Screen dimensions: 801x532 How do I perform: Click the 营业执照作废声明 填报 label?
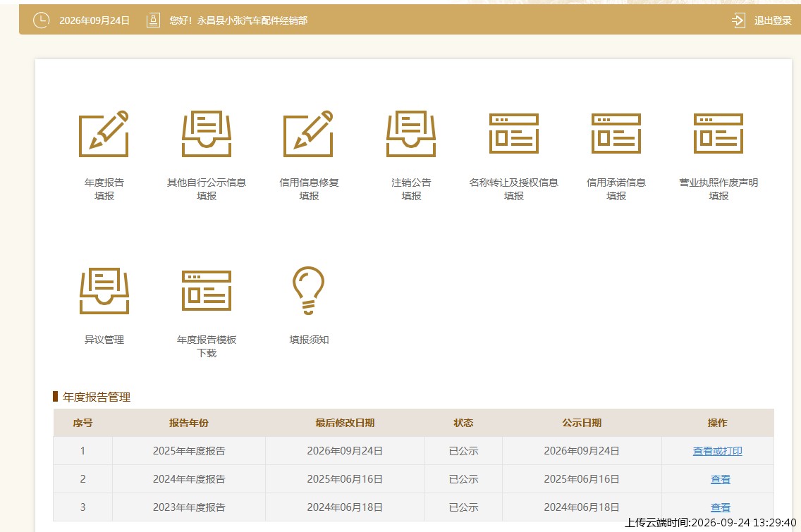(719, 189)
